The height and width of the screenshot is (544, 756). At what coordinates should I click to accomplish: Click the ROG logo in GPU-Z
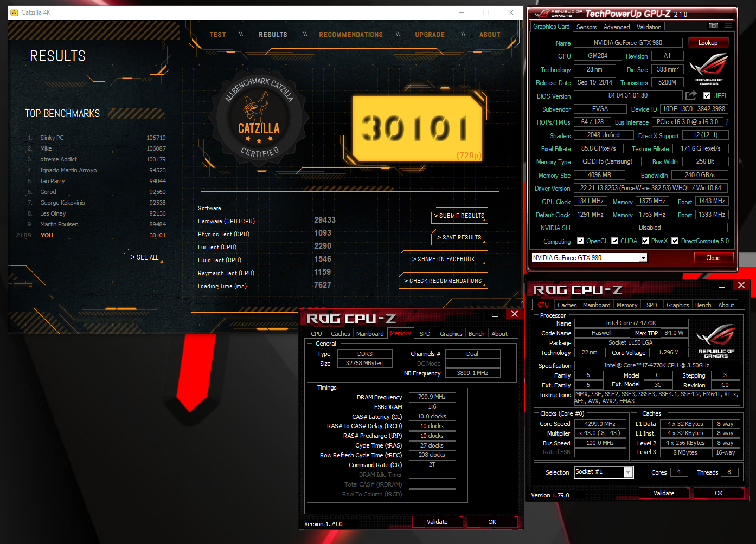(709, 70)
